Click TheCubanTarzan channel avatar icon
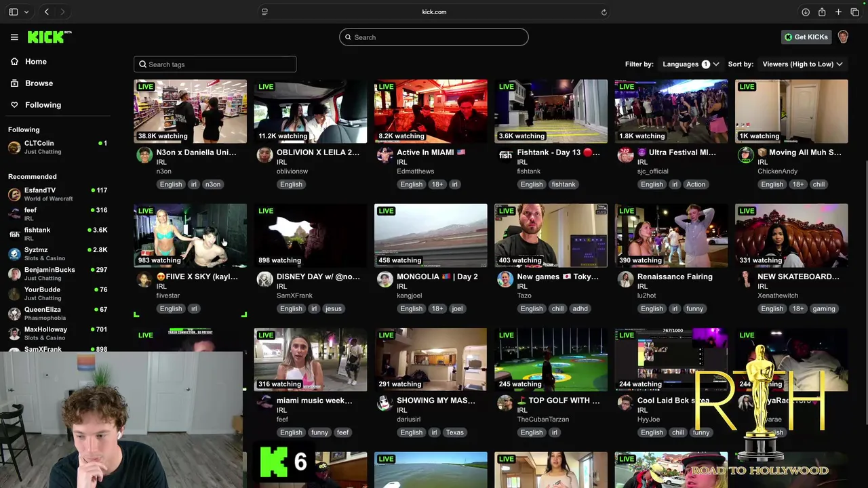This screenshot has width=868, height=488. (505, 403)
